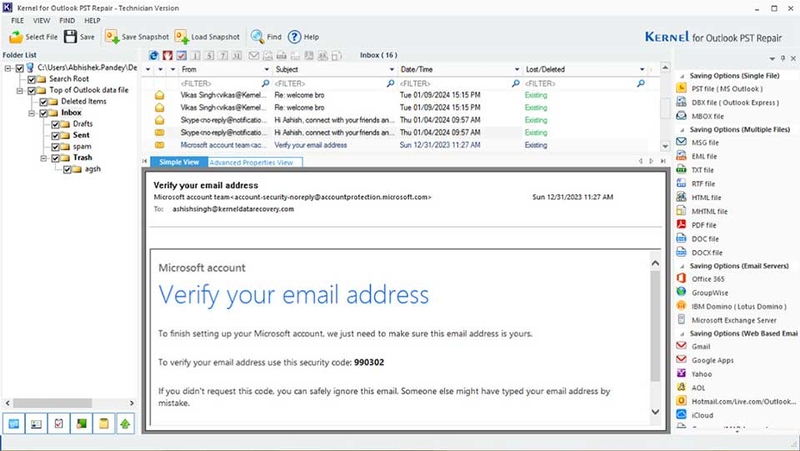Screen dimensions: 800x451
Task: Click the Save toolbar button
Action: [80, 37]
